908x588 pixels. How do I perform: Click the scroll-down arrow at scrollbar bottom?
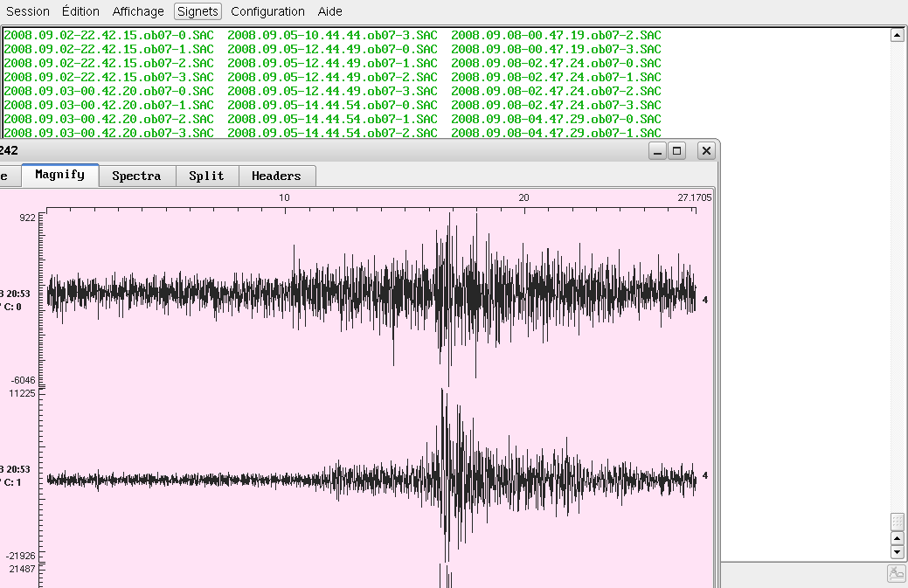[897, 552]
